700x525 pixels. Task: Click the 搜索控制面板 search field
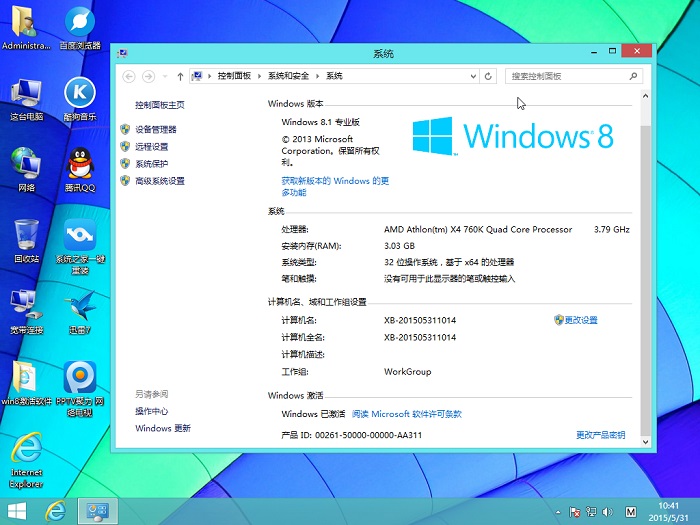[574, 76]
